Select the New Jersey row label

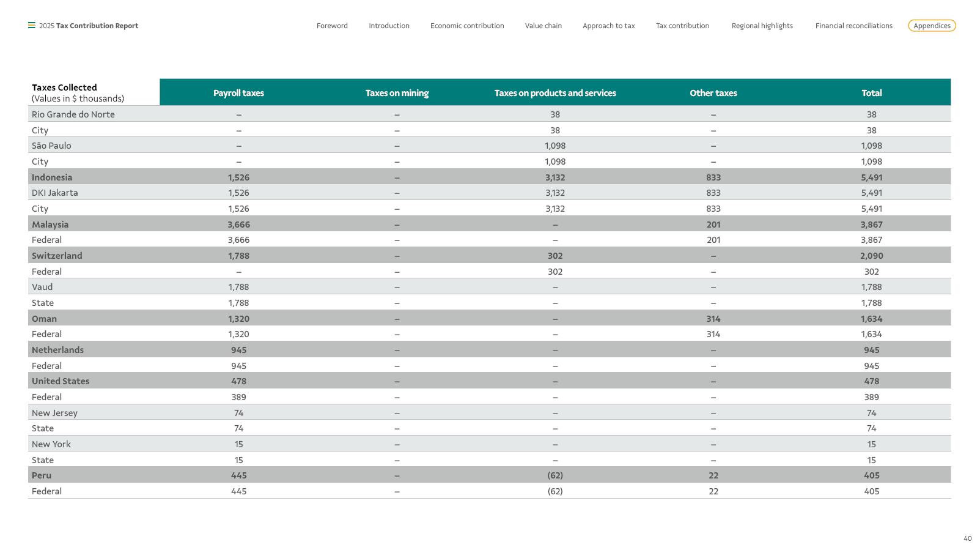[54, 413]
